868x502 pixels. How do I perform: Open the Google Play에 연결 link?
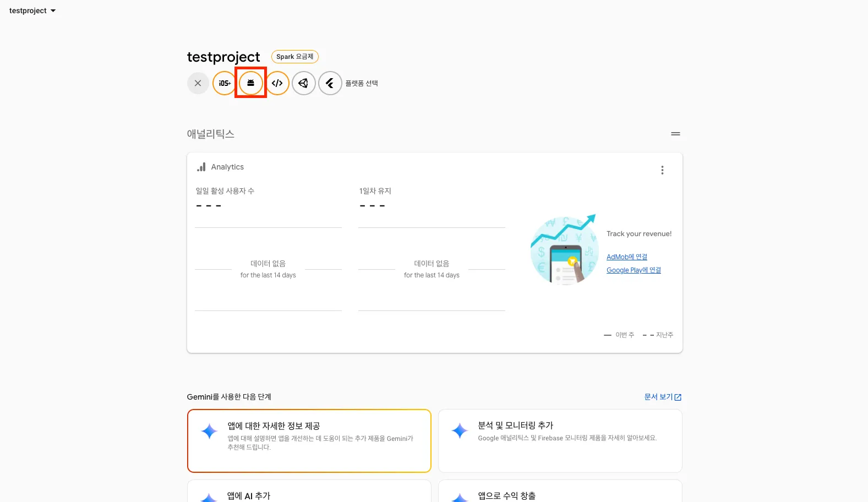coord(634,270)
